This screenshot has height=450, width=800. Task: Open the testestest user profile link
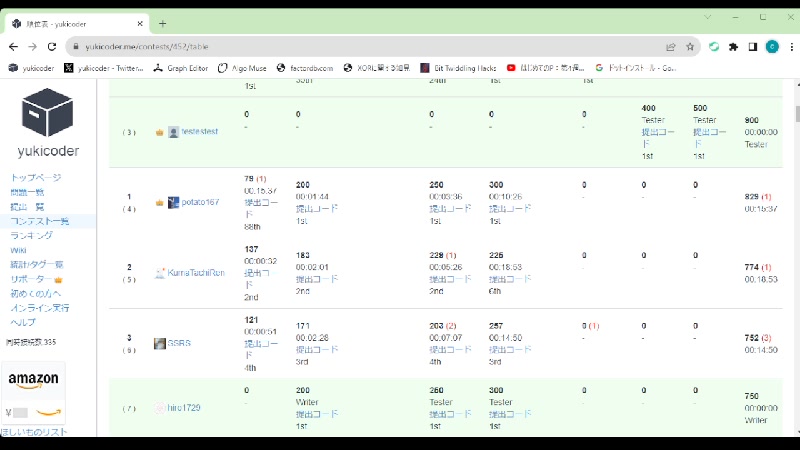click(x=199, y=131)
